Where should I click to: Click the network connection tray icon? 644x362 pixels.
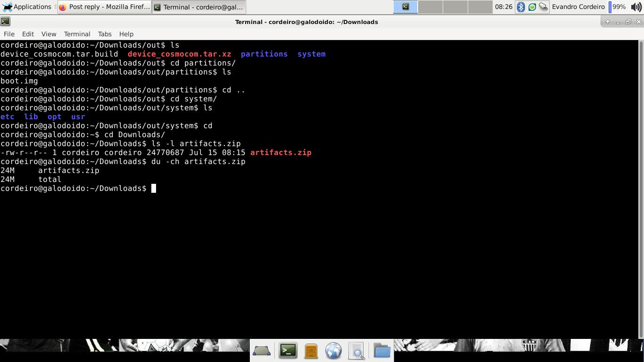544,7
